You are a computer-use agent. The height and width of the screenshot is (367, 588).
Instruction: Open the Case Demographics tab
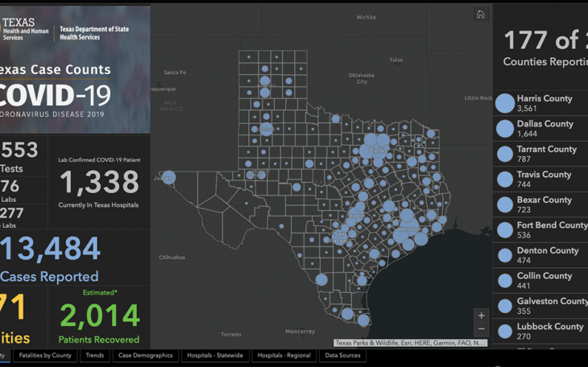[145, 355]
